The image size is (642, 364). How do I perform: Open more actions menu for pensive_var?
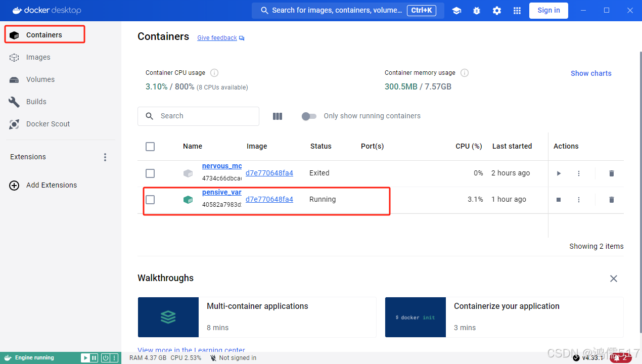click(x=579, y=200)
